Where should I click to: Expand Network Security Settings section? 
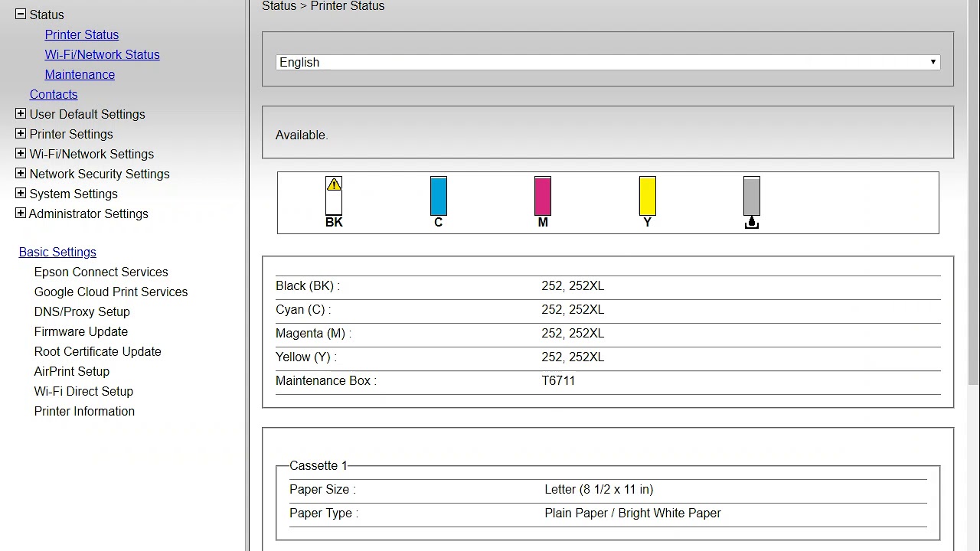click(21, 174)
